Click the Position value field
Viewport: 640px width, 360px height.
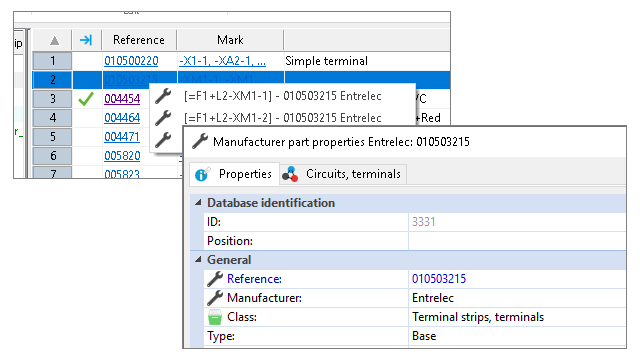pyautogui.click(x=517, y=241)
